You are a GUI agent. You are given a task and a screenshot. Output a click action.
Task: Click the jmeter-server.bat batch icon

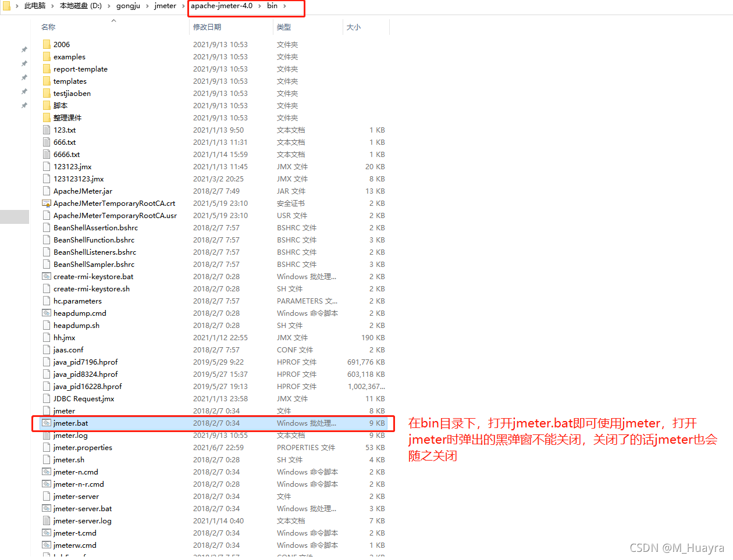click(47, 508)
